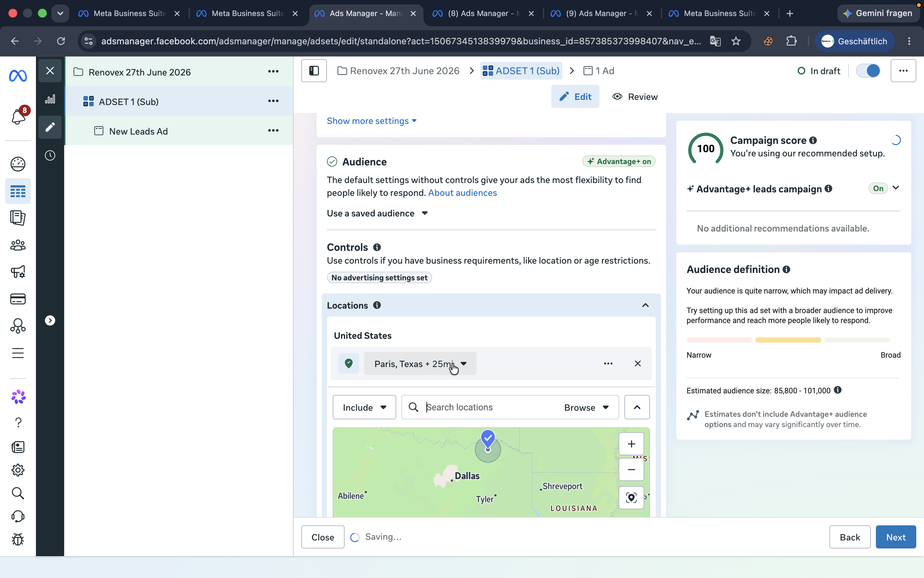Open more options menu at top right
This screenshot has width=924, height=578.
coord(903,71)
